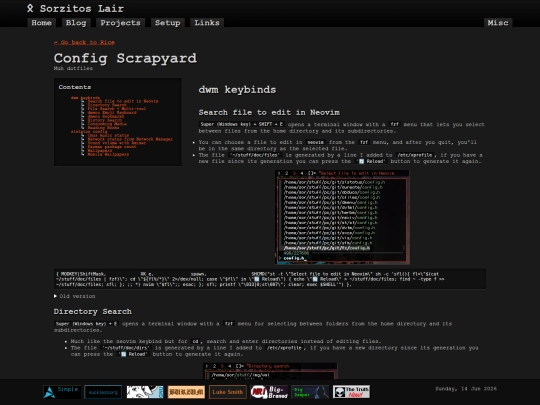This screenshot has width=540, height=405.
Task: Click the Sorzitos Lair logo icon
Action: coord(30,8)
